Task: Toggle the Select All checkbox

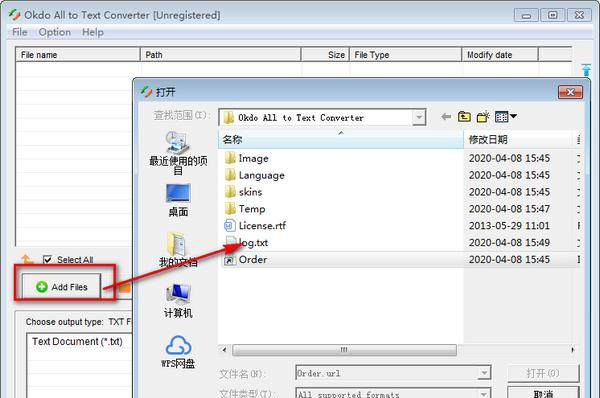Action: [47, 260]
